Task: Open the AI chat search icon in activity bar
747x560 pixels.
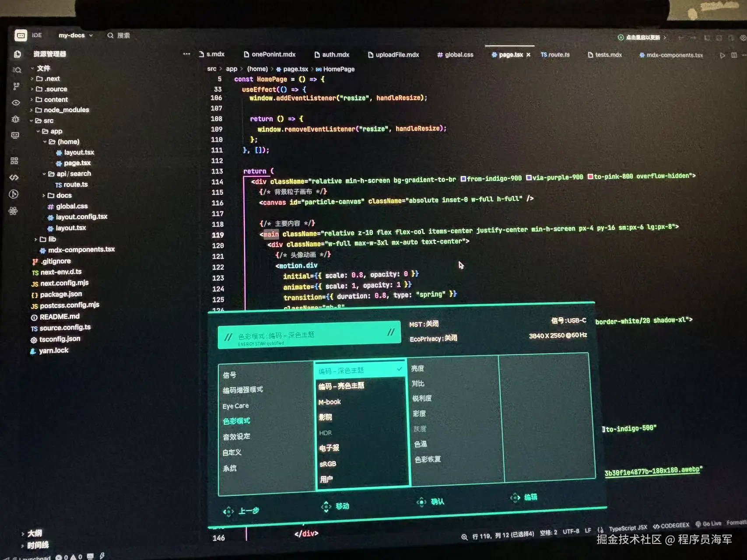Action: [17, 70]
